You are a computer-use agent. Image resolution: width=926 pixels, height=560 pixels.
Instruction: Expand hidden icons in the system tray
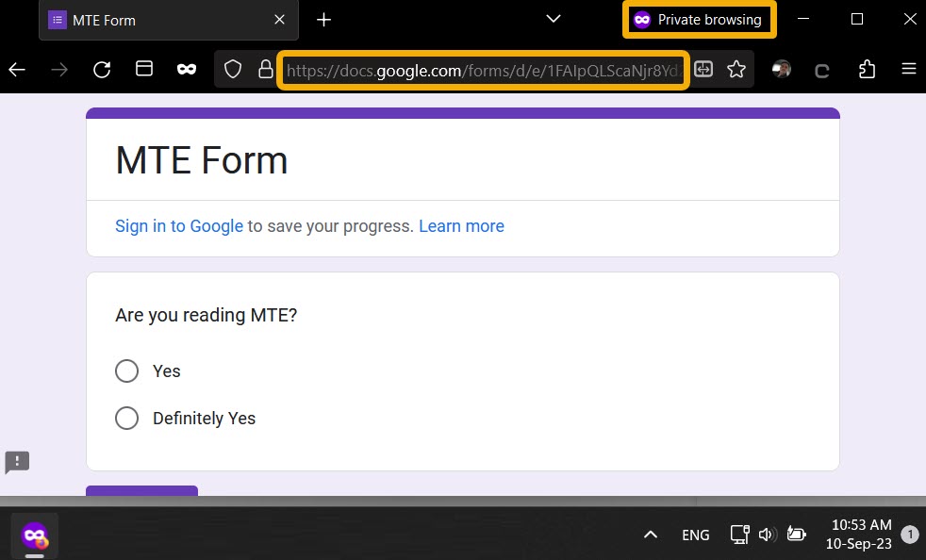pos(650,535)
